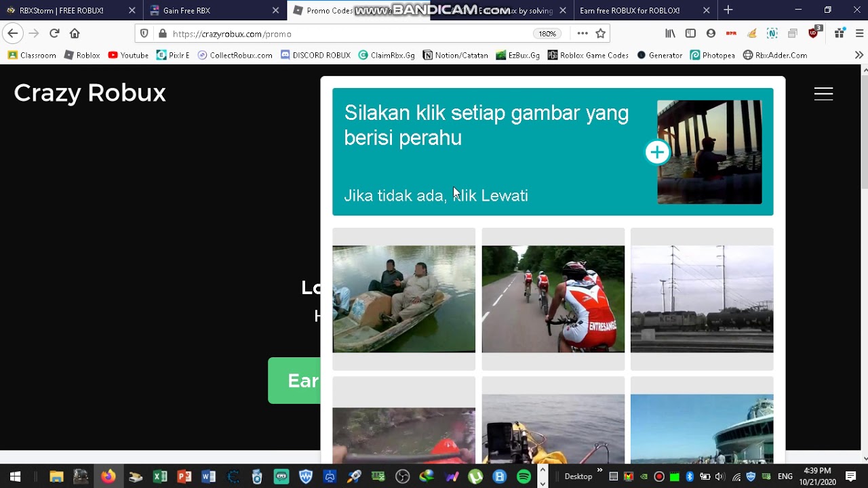Open the taskbar clock showing 4:39 PM
The height and width of the screenshot is (488, 868).
click(x=816, y=476)
